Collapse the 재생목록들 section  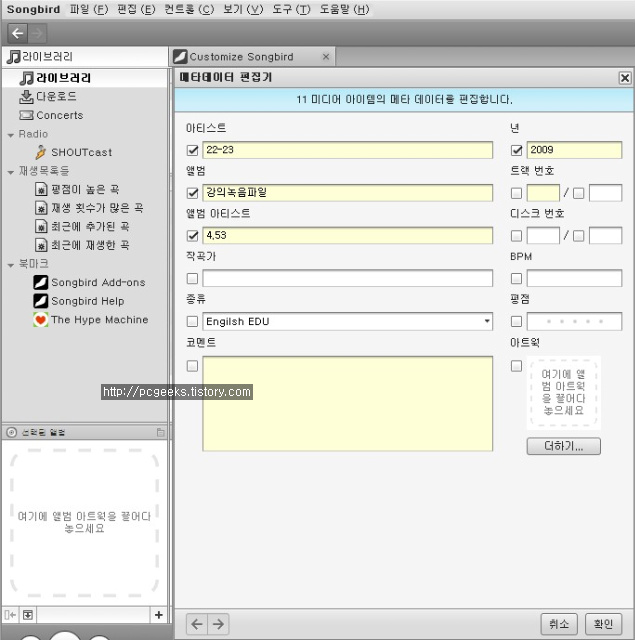11,172
